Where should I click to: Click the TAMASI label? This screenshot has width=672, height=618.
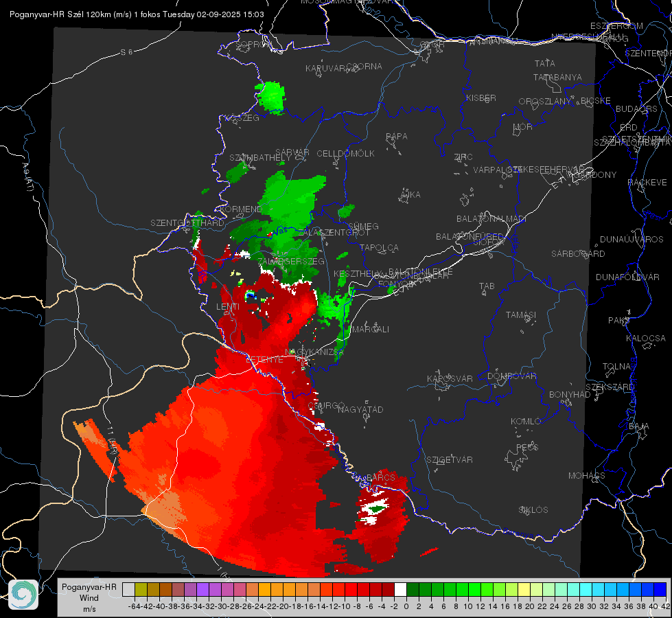[x=521, y=315]
